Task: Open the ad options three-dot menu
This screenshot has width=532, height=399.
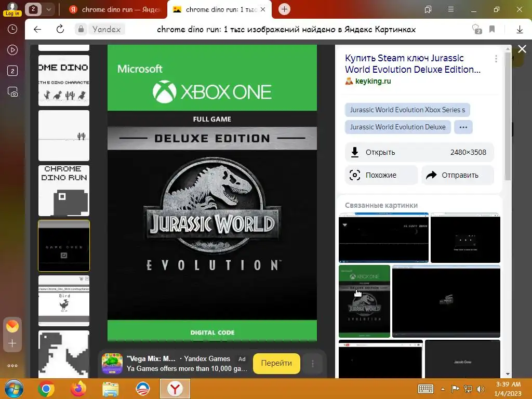Action: (x=312, y=364)
